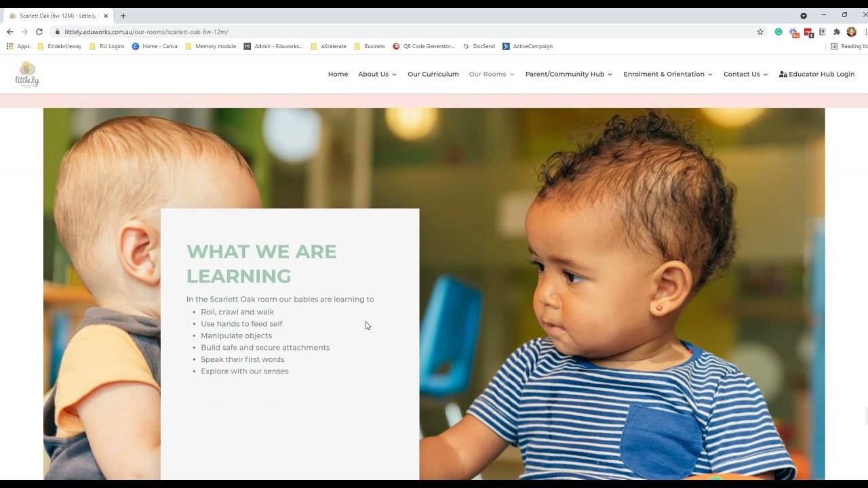Open the QR Code Generator bookmark

(424, 46)
